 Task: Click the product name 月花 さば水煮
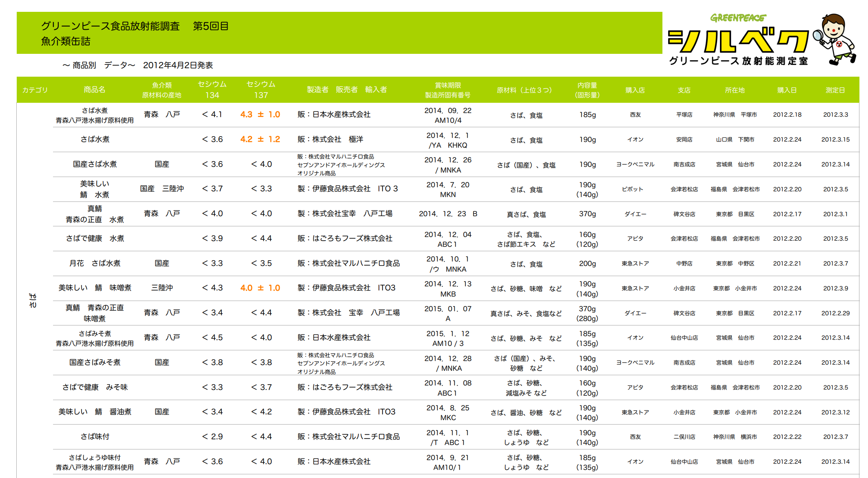point(95,263)
